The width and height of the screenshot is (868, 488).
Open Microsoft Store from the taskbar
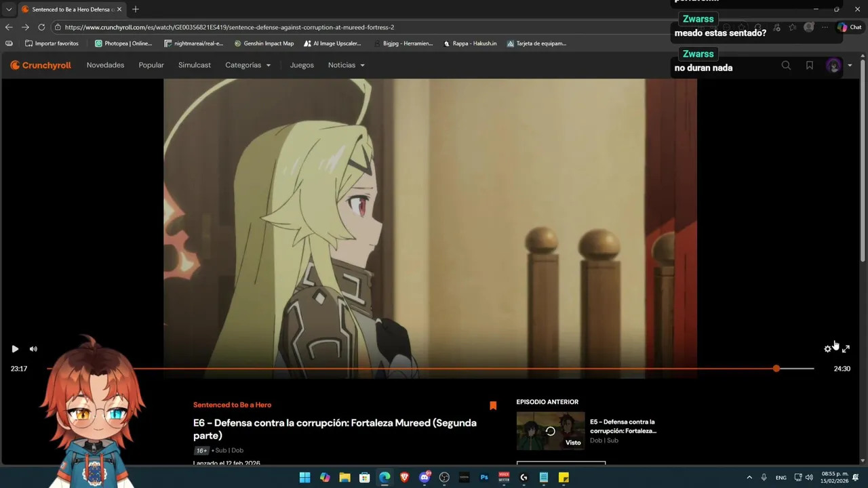coord(365,477)
